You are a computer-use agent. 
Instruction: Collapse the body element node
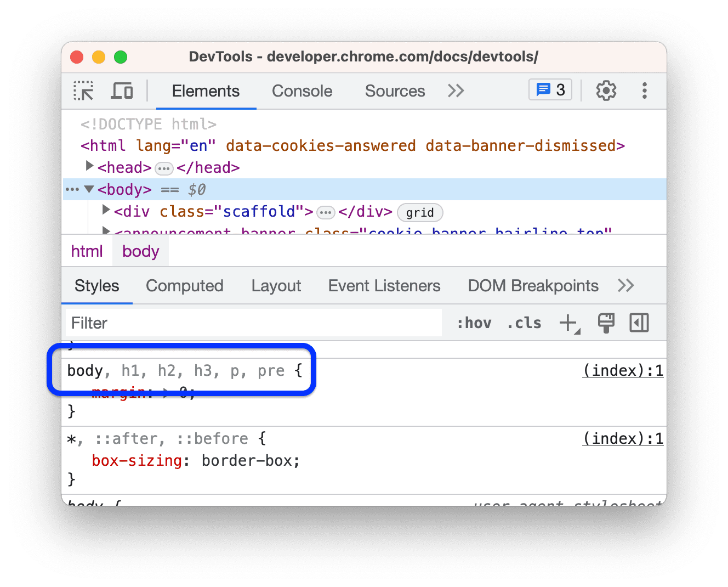[x=89, y=189]
